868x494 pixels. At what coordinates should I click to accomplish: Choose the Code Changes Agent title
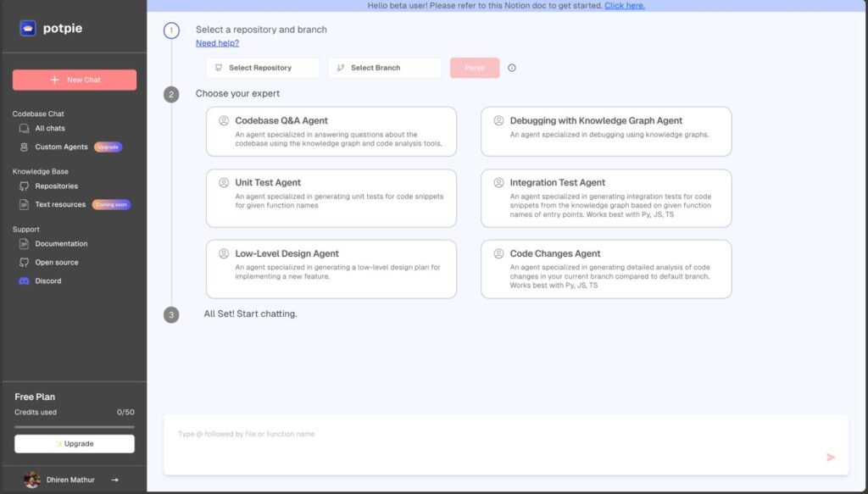coord(555,253)
